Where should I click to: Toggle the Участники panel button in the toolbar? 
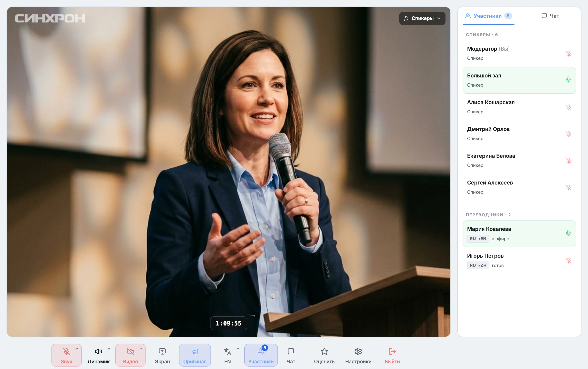click(261, 355)
